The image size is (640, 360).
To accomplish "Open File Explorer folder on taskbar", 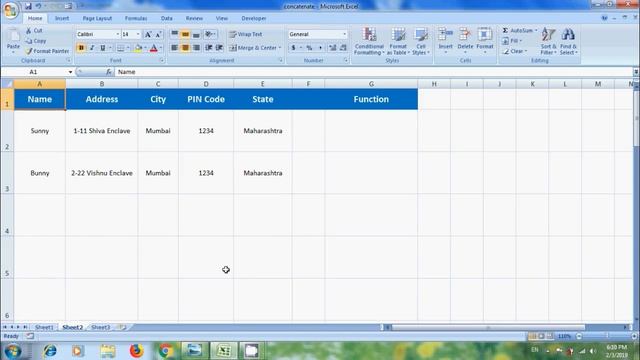I will click(x=108, y=351).
